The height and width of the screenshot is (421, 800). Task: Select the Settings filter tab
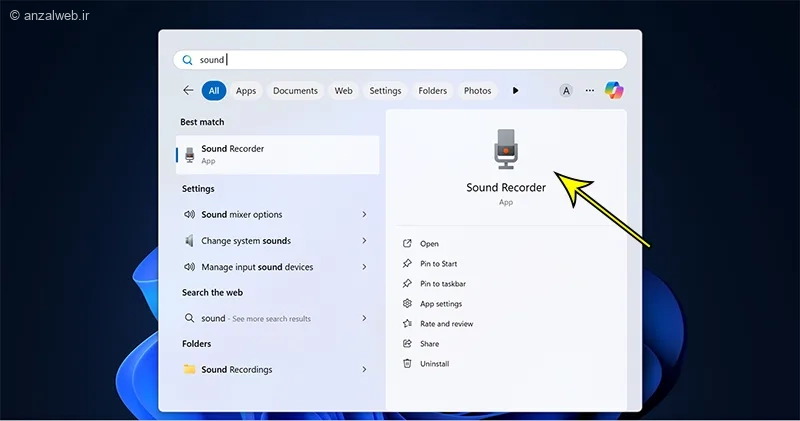pos(385,91)
